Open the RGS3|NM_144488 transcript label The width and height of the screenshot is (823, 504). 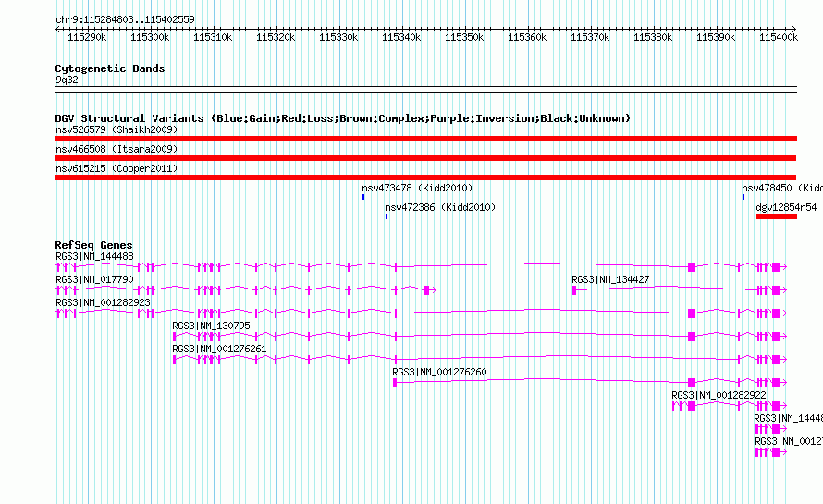94,257
